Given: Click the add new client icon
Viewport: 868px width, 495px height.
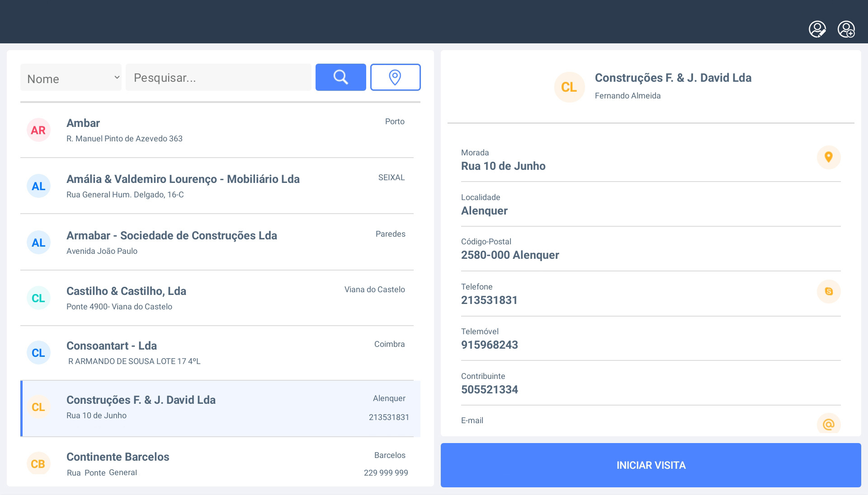Looking at the screenshot, I should (846, 29).
